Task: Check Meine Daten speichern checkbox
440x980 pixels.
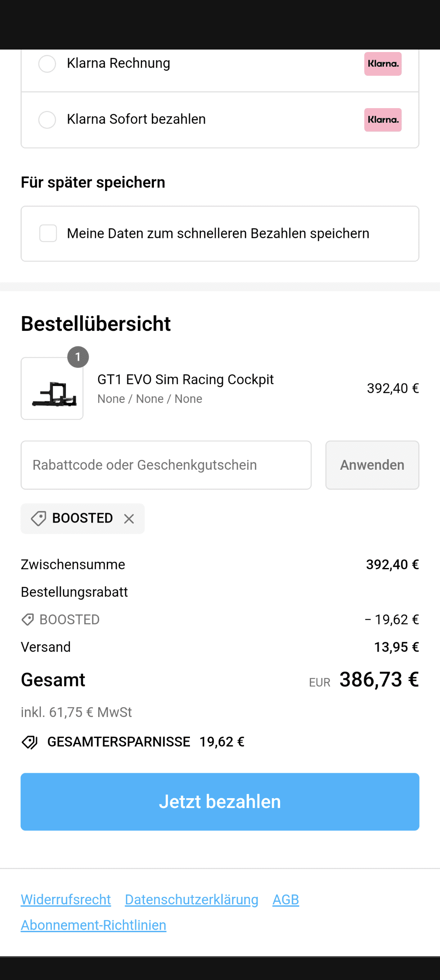Action: tap(48, 233)
